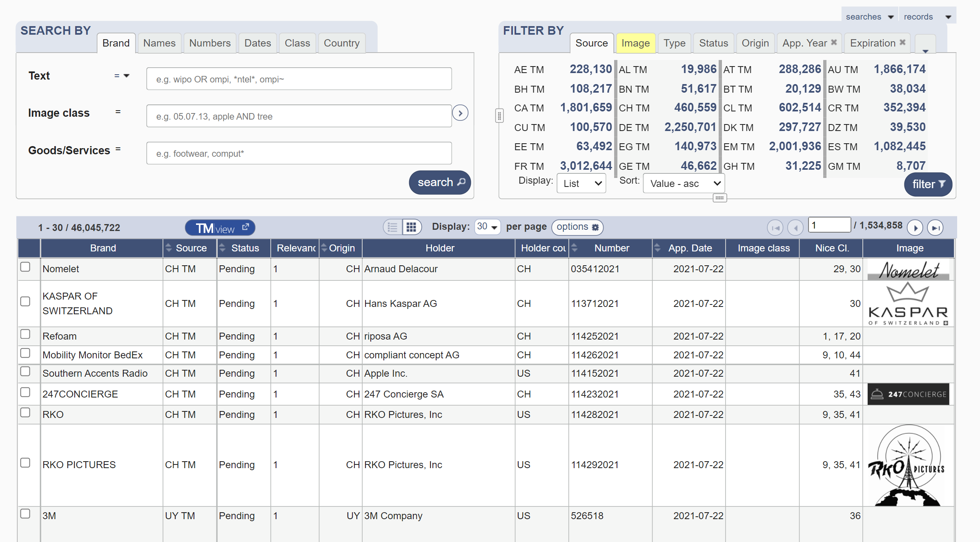This screenshot has width=980, height=542.
Task: Open the records dropdown menu
Action: click(927, 16)
